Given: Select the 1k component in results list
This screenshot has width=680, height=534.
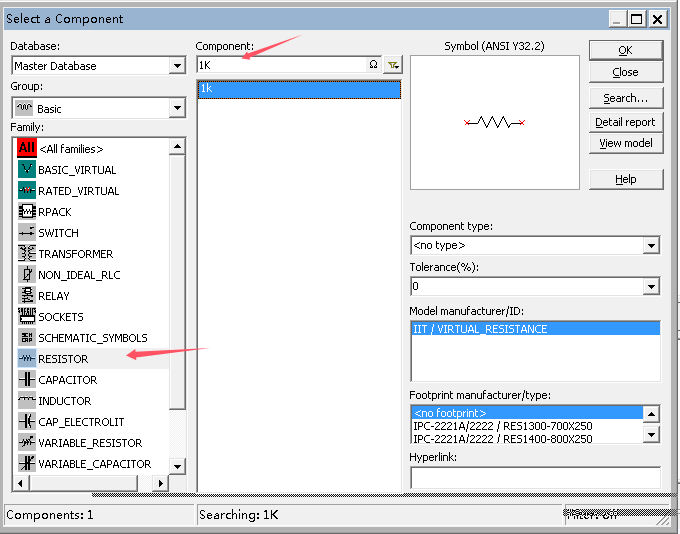Looking at the screenshot, I should click(298, 89).
